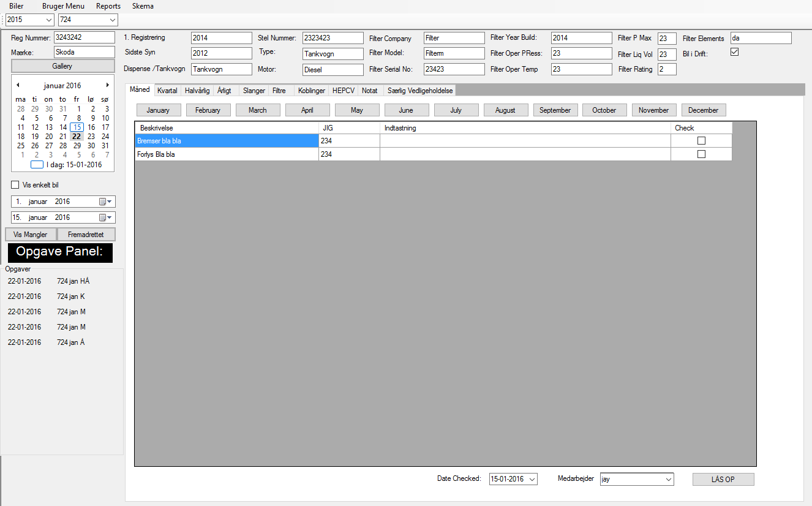Select the May month button

(357, 110)
